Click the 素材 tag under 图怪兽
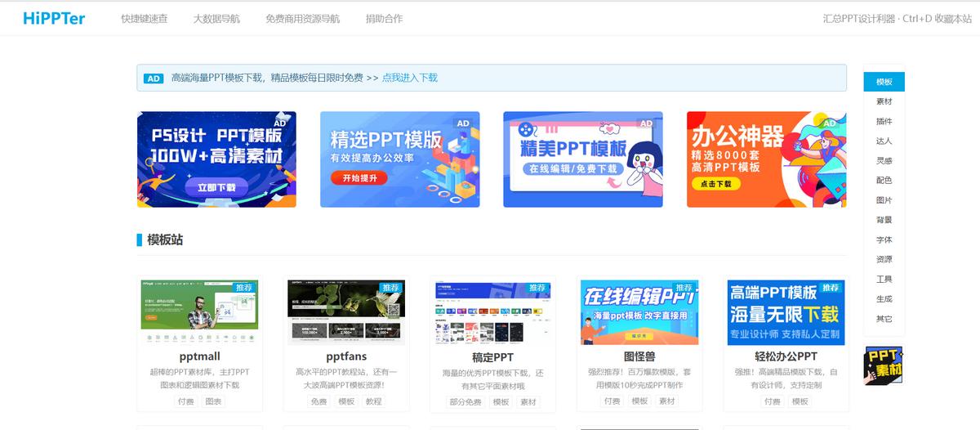 tap(667, 401)
